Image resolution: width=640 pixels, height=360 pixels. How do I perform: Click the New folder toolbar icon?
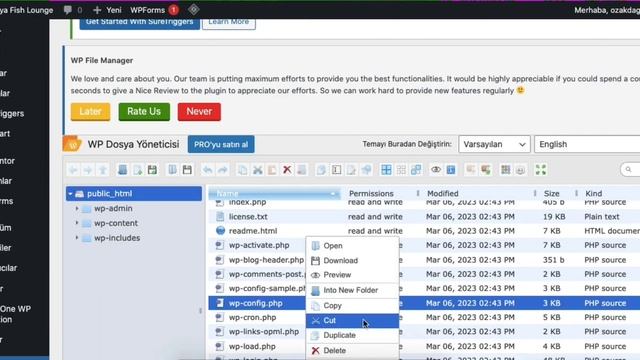point(122,170)
